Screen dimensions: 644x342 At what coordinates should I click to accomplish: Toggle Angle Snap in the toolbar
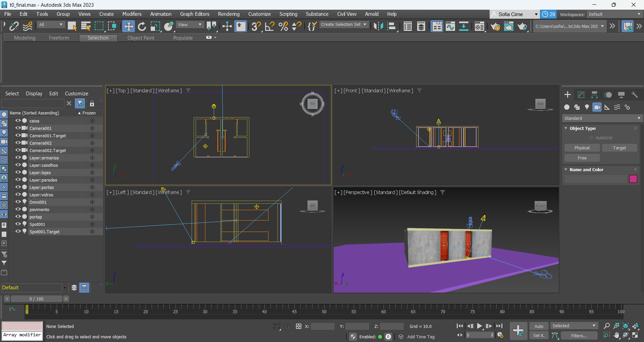pos(270,26)
